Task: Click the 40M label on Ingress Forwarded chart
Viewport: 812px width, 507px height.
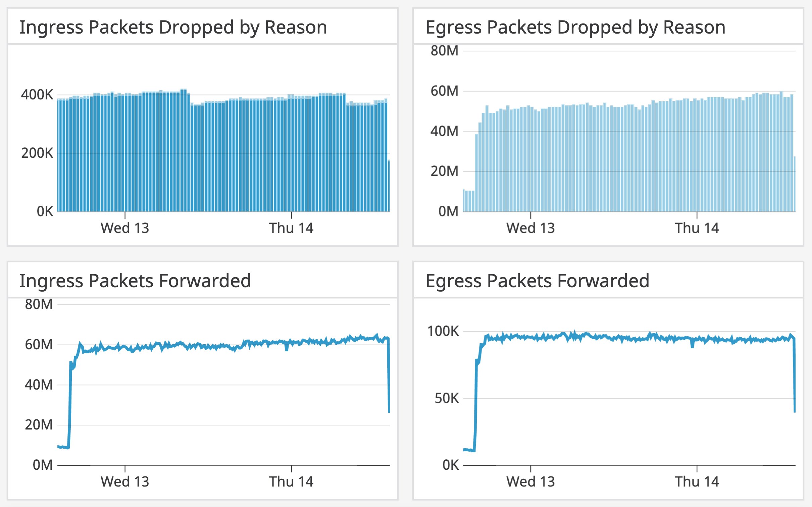Action: (x=39, y=385)
